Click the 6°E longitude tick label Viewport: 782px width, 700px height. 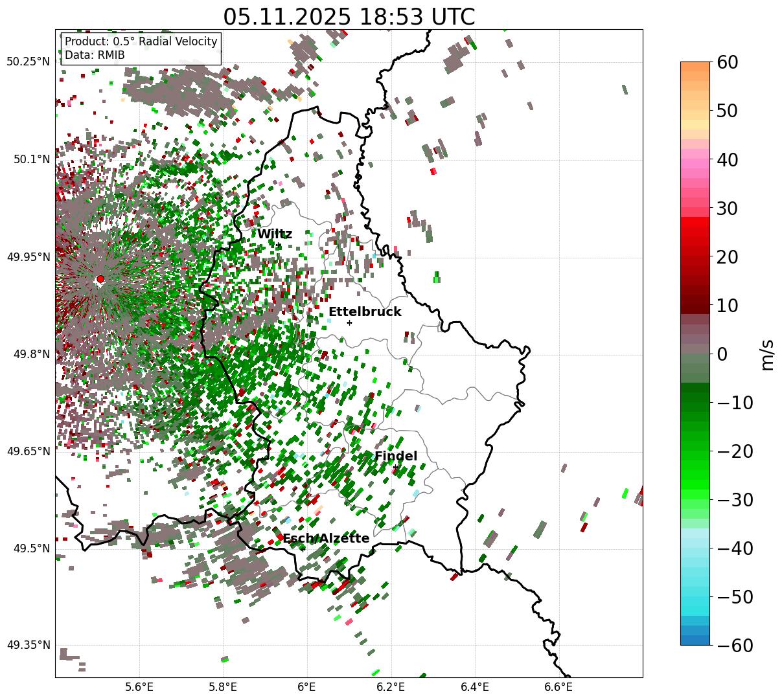pyautogui.click(x=306, y=687)
